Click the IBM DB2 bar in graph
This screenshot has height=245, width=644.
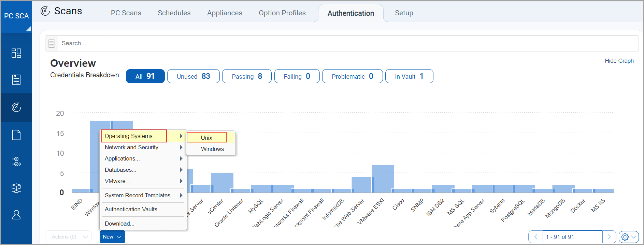point(443,189)
